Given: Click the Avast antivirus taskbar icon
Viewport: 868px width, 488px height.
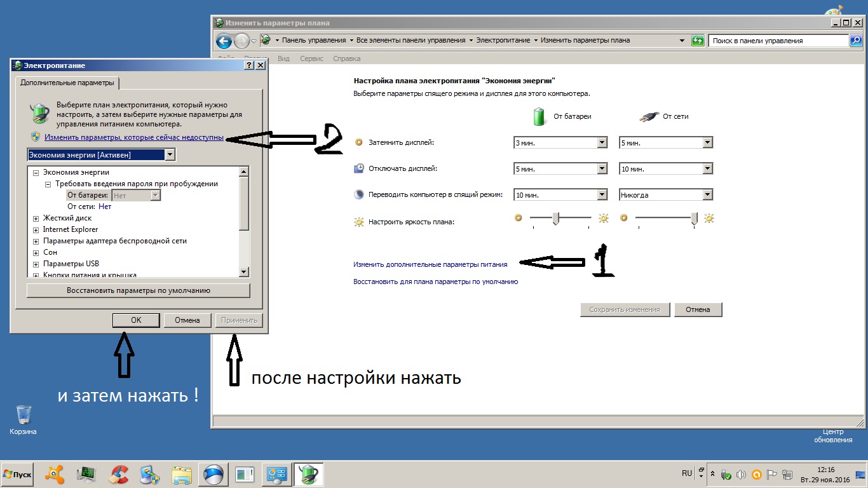Looking at the screenshot, I should coord(54,474).
